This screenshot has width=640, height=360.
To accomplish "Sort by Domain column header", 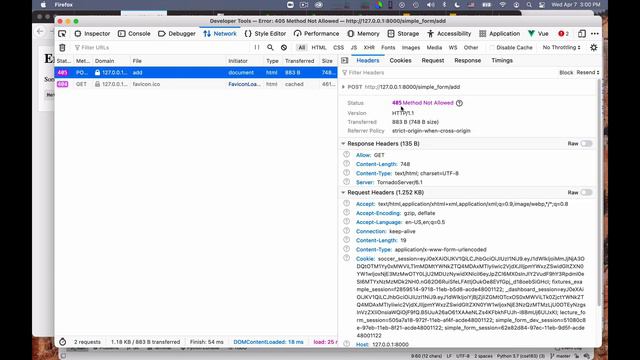I will [111, 61].
